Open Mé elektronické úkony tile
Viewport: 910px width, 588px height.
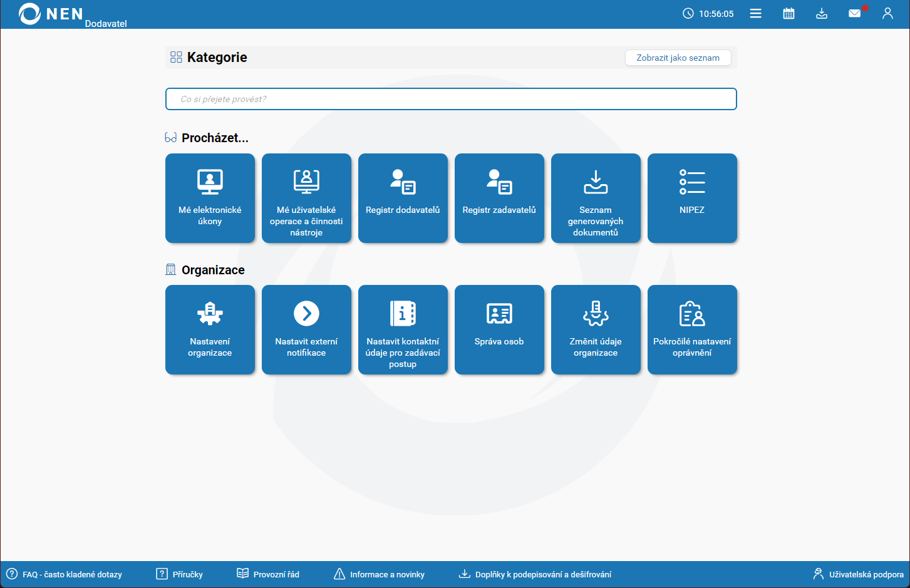click(x=210, y=198)
